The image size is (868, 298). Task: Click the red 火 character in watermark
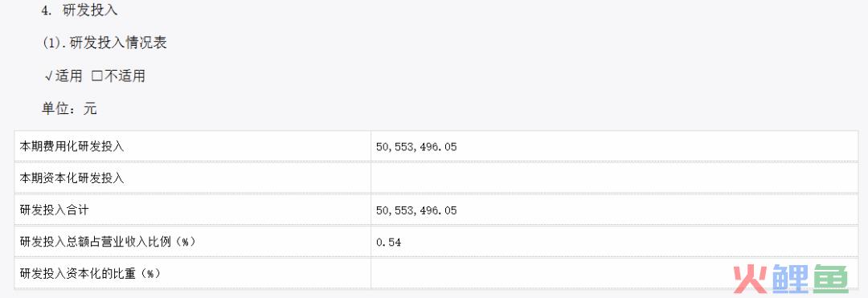(750, 280)
